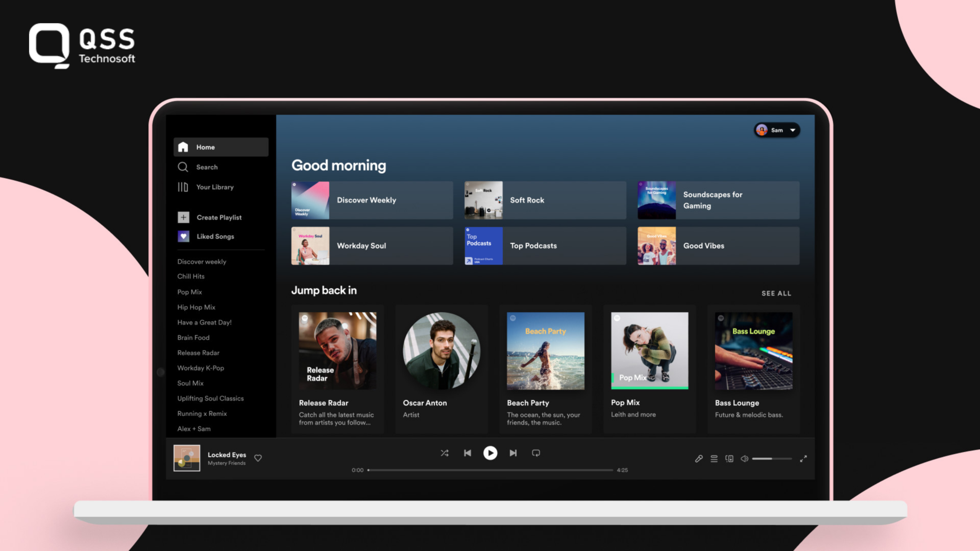Open Discover weekly playlist in sidebar

pos(202,261)
